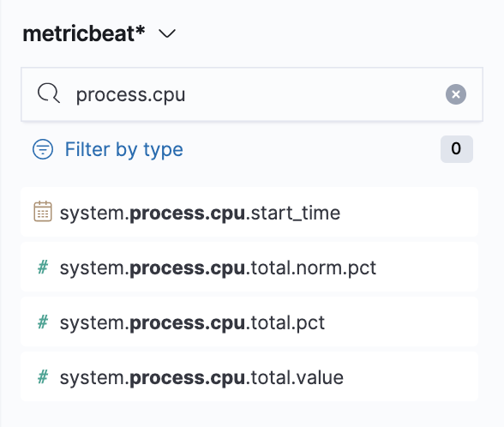The width and height of the screenshot is (504, 427).
Task: Select system.process.cpu.total.value field
Action: pyautogui.click(x=201, y=377)
